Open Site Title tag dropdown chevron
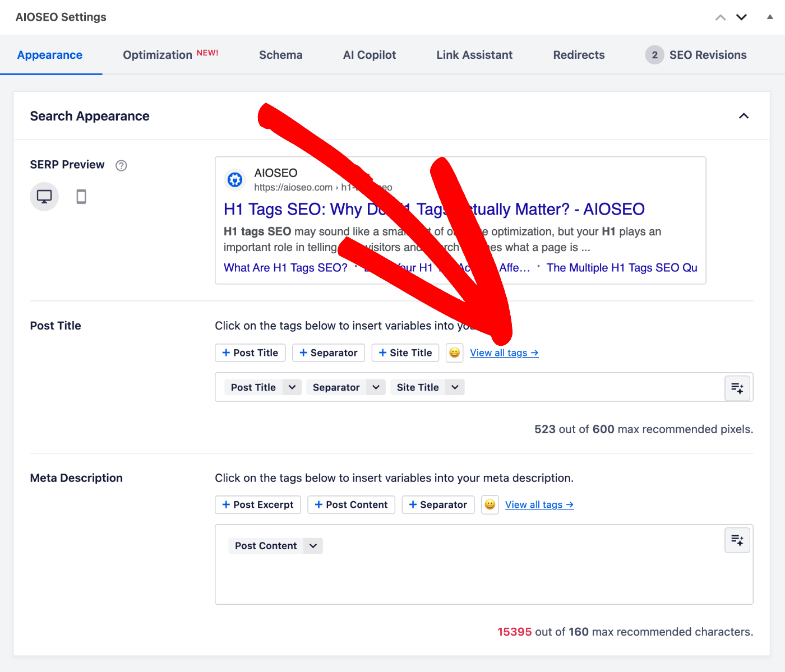Screen dimensions: 785x672 click(x=455, y=387)
